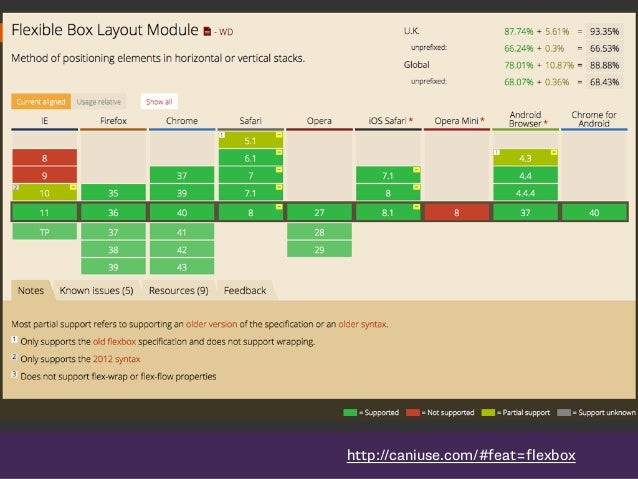Click the Flexible Box Layout Module title
The width and height of the screenshot is (638, 479).
click(105, 30)
